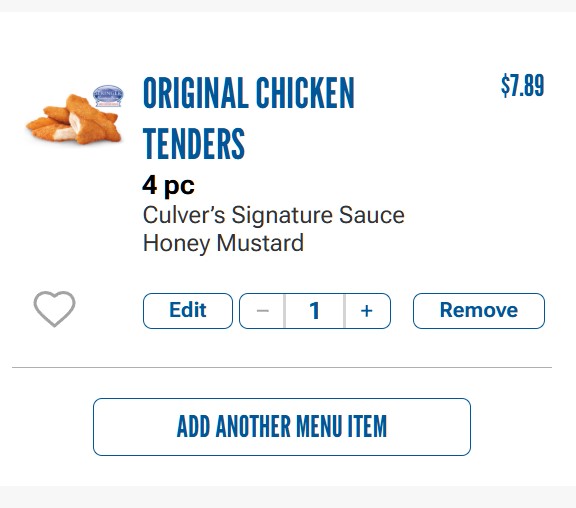This screenshot has height=508, width=576.
Task: Click the $7.89 price label
Action: click(x=522, y=85)
